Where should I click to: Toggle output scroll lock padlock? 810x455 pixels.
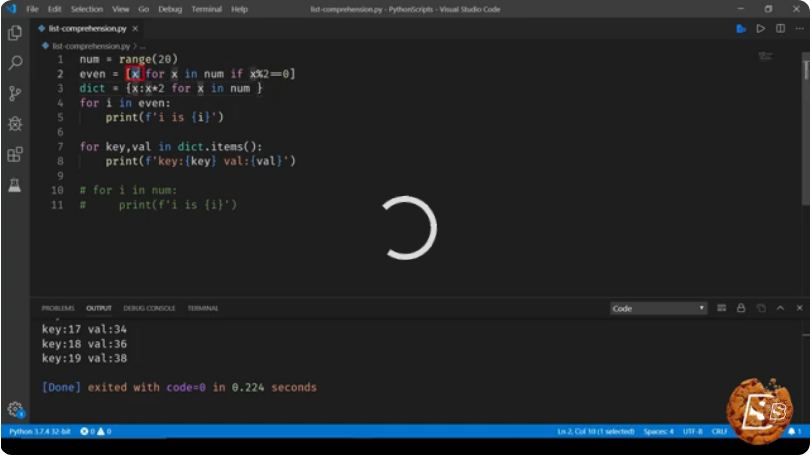pos(741,308)
